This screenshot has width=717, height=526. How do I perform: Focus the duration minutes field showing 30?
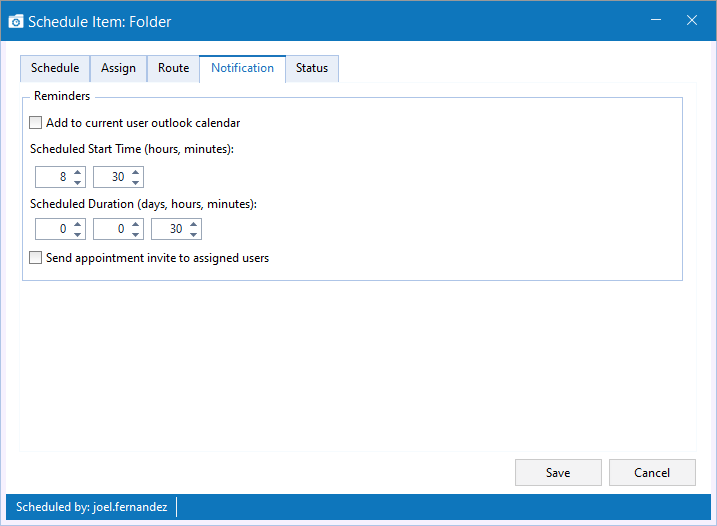tap(170, 229)
